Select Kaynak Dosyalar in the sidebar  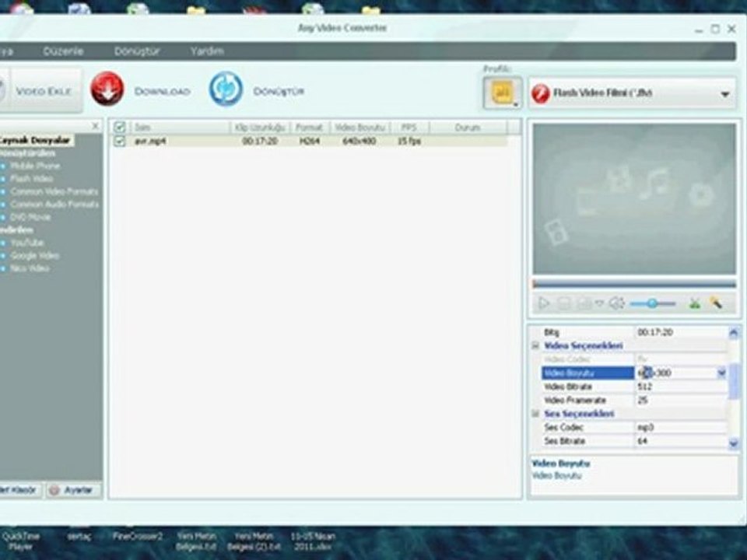coord(37,141)
